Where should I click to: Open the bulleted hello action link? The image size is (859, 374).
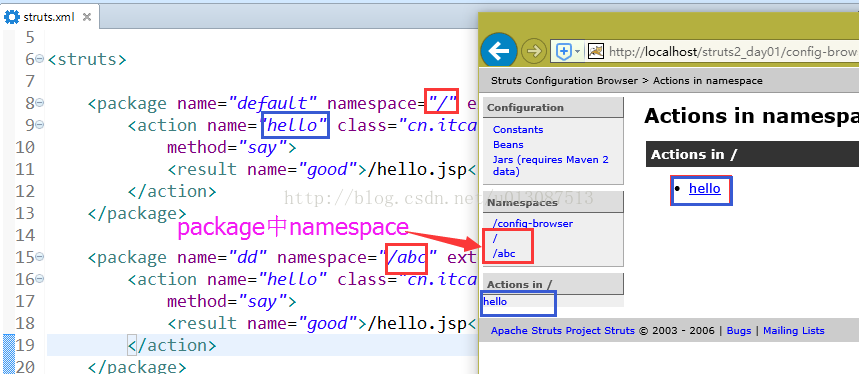coord(705,188)
